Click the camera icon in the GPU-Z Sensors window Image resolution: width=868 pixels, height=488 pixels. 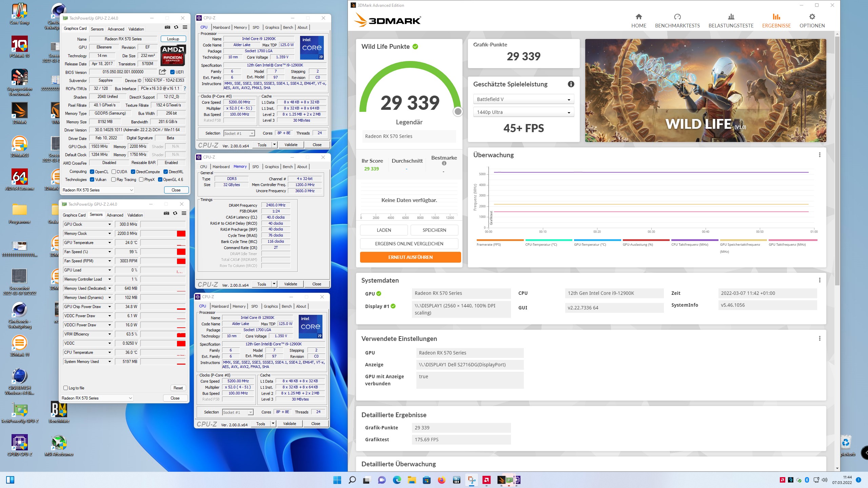click(x=166, y=213)
